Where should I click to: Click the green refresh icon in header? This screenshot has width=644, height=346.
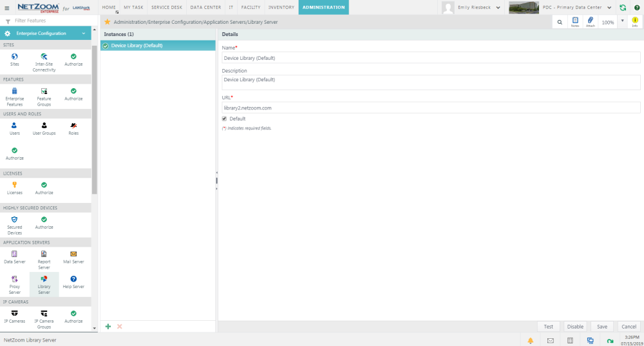pos(623,7)
